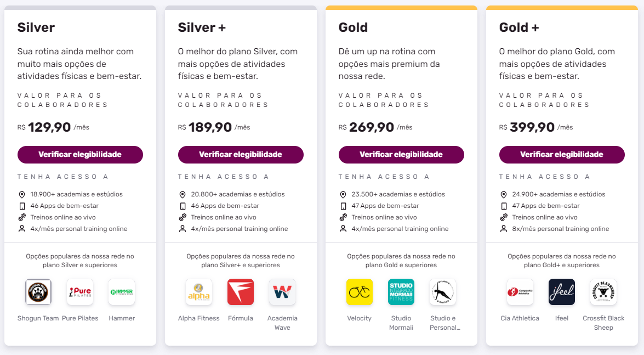Image resolution: width=644 pixels, height=355 pixels.
Task: Click the person icon in Gold + plan
Action: point(504,229)
